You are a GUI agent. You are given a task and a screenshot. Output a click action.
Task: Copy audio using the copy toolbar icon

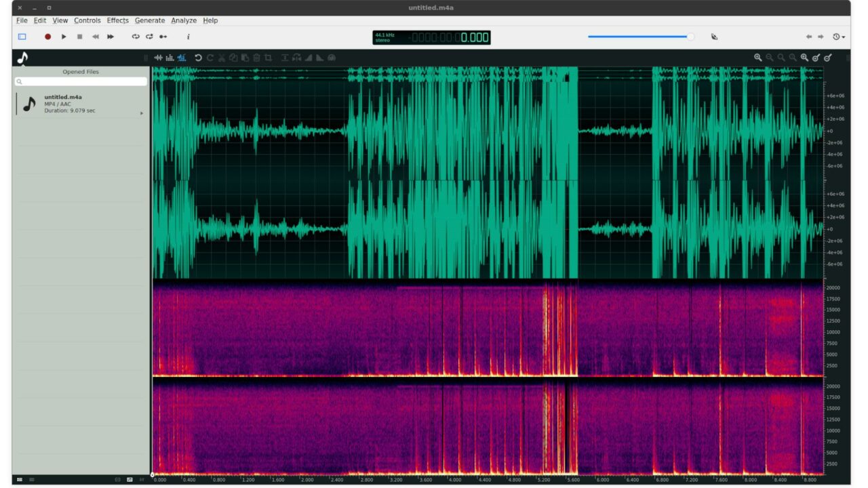coord(233,58)
